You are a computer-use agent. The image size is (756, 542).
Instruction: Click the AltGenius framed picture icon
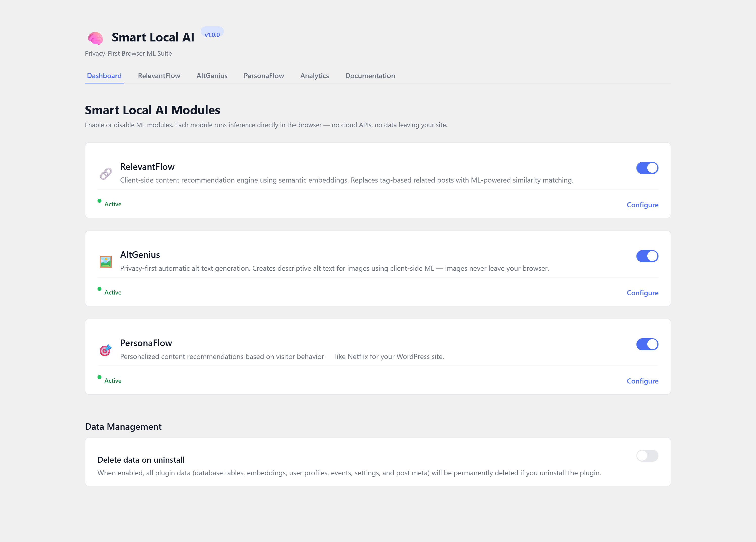[106, 262]
